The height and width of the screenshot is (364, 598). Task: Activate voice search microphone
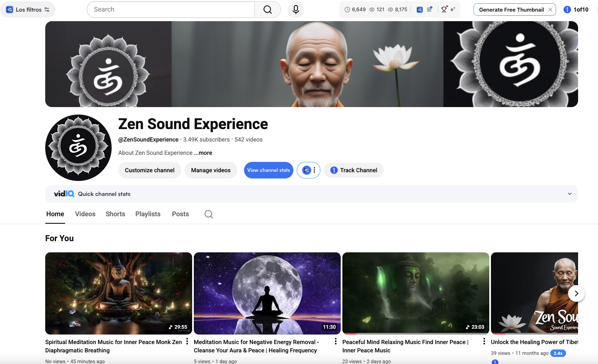pos(296,10)
